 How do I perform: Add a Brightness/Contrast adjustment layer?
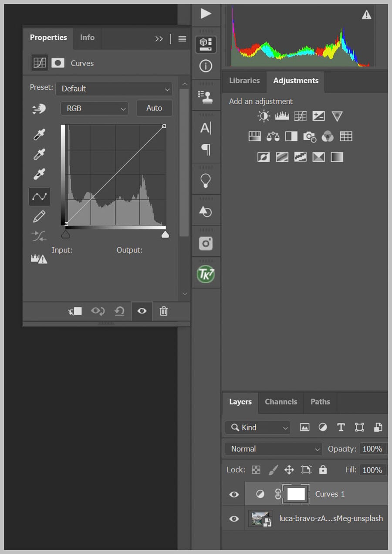coord(263,116)
